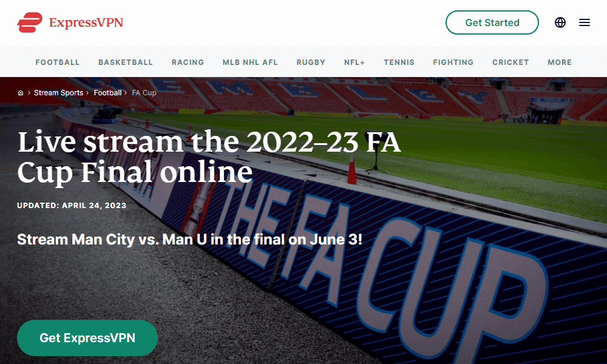Open the language globe selector

coord(560,22)
